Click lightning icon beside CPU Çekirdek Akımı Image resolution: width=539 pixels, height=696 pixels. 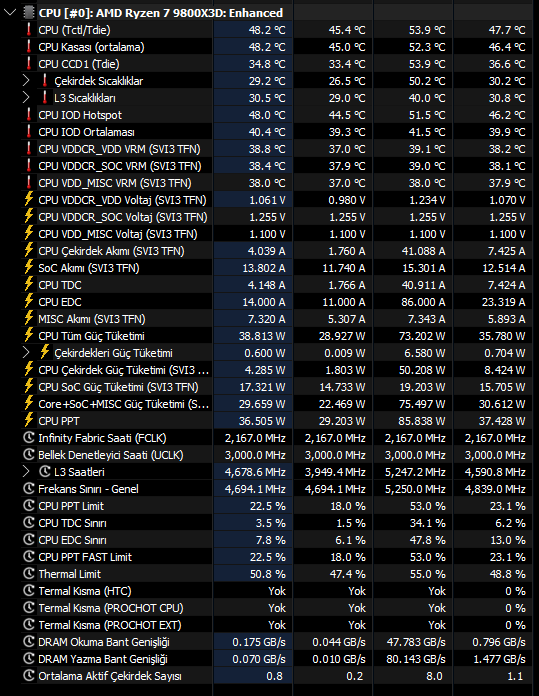pos(29,250)
